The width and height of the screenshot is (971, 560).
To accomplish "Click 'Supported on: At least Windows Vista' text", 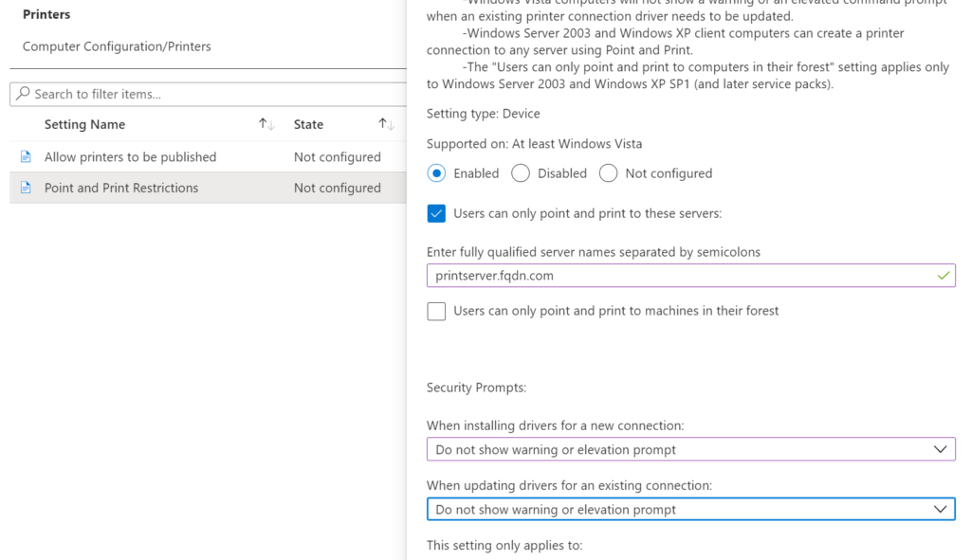I will (535, 144).
